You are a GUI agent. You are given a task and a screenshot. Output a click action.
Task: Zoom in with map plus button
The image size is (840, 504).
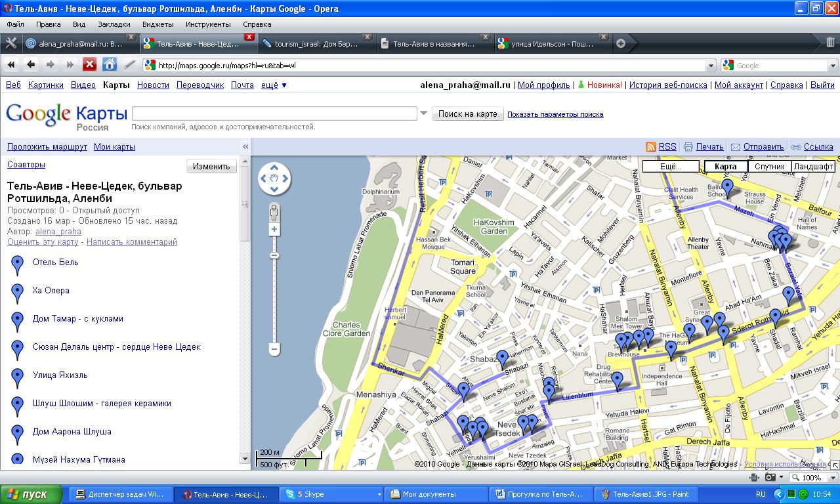click(x=274, y=229)
